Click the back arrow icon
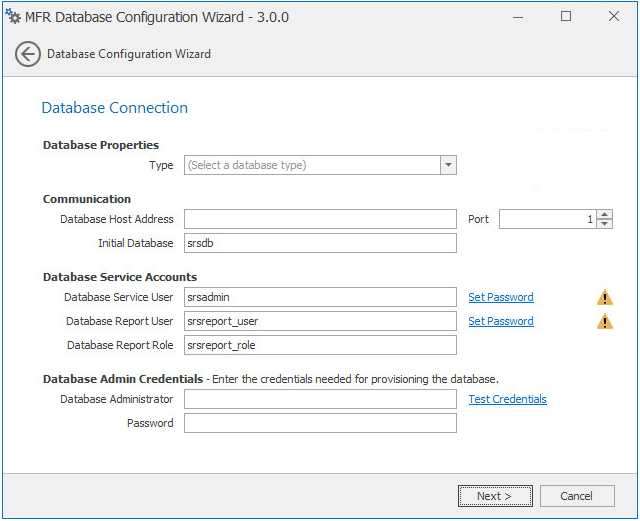Image resolution: width=640 pixels, height=521 pixels. 28,54
